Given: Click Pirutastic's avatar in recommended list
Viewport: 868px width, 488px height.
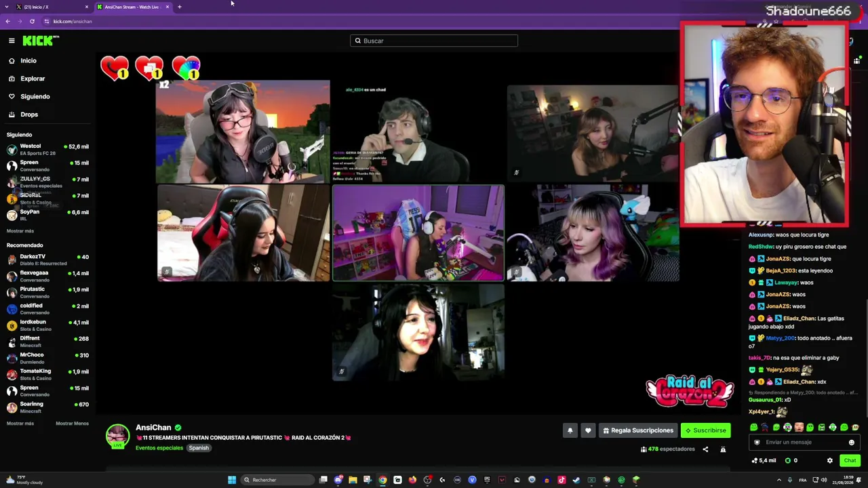Looking at the screenshot, I should 12,292.
